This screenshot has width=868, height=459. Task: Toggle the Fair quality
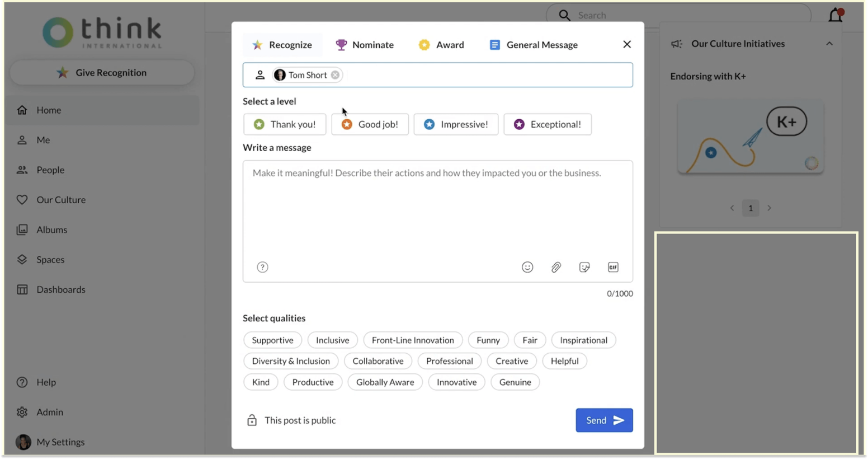(x=530, y=340)
